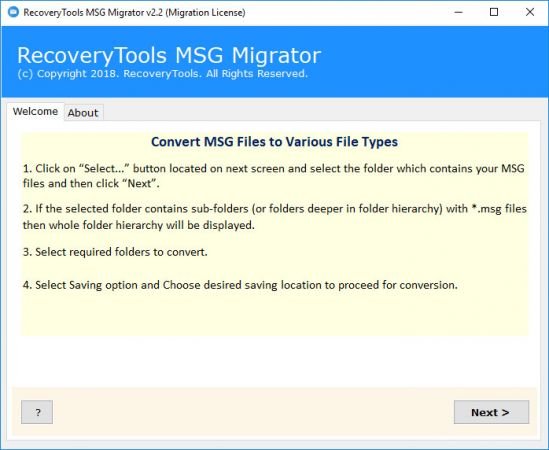The width and height of the screenshot is (549, 450).
Task: Click the window title bar text
Action: tap(134, 12)
